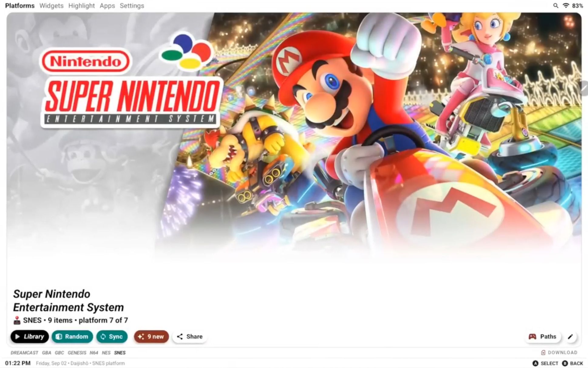This screenshot has height=368, width=588.
Task: Open Paths with the gamepad icon
Action: [543, 336]
